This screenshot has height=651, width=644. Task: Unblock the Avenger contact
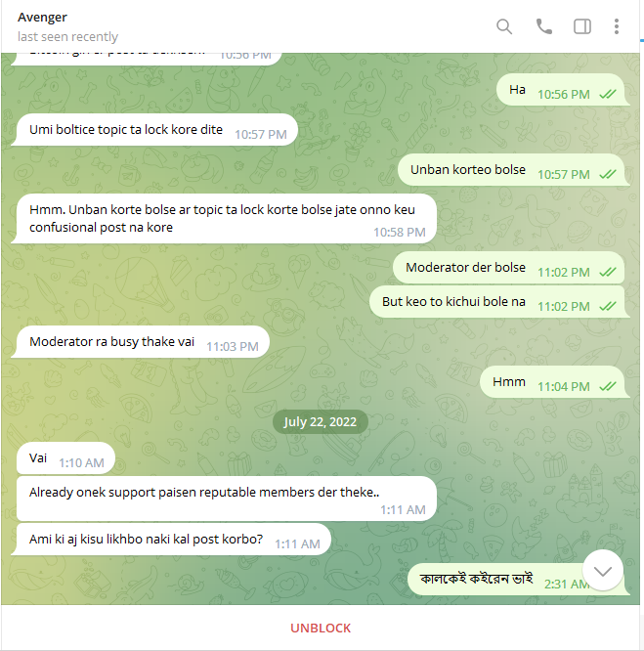(x=321, y=629)
